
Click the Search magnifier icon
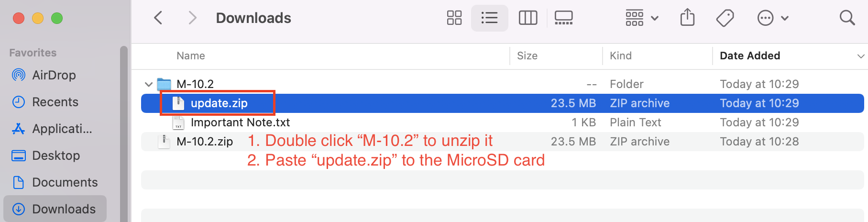coord(847,18)
